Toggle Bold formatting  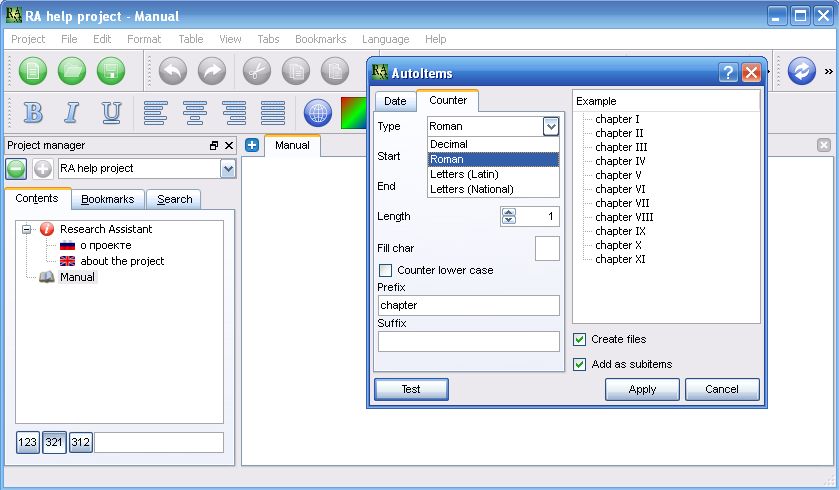click(x=33, y=112)
